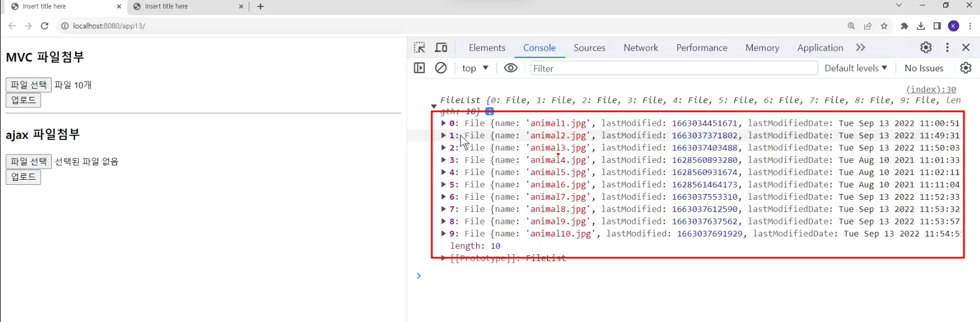Show more DevTools tabs chevron
Screen dimensions: 980x322
(x=860, y=48)
